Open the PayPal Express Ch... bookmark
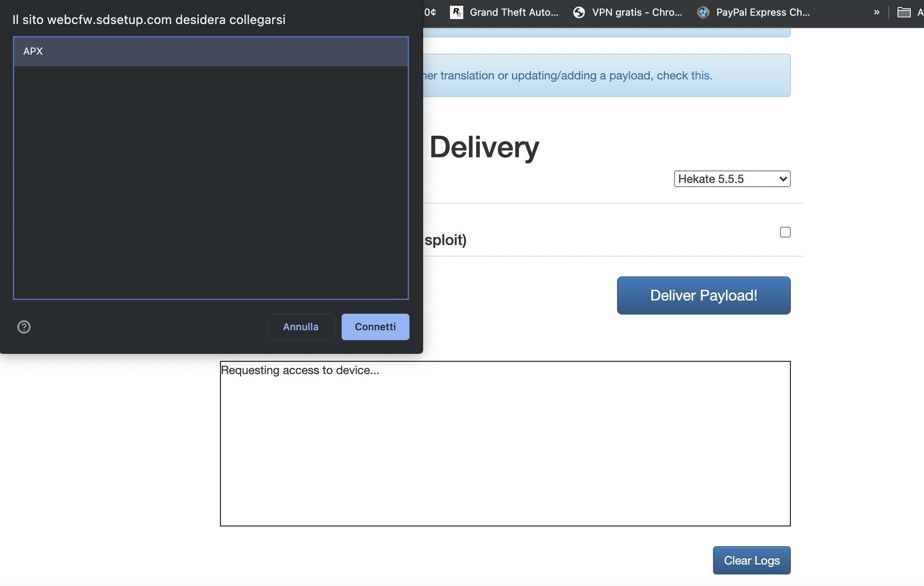The height and width of the screenshot is (586, 924). [754, 12]
